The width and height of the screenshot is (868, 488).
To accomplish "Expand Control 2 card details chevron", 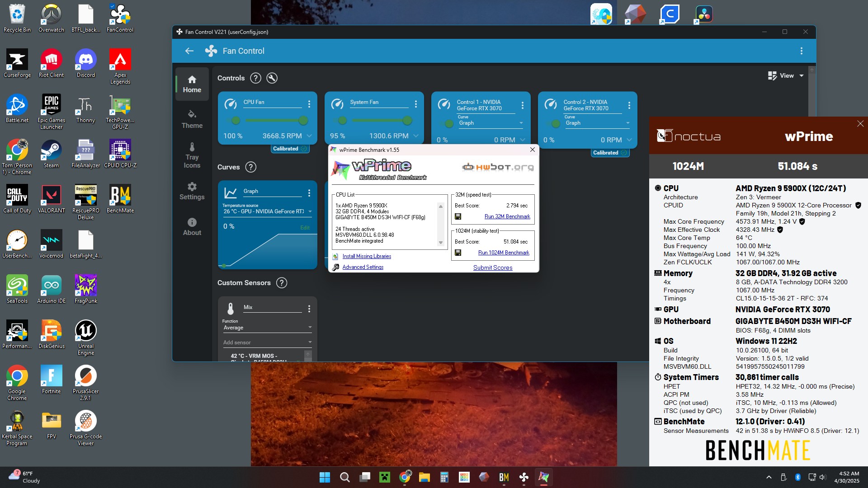I will [x=629, y=140].
